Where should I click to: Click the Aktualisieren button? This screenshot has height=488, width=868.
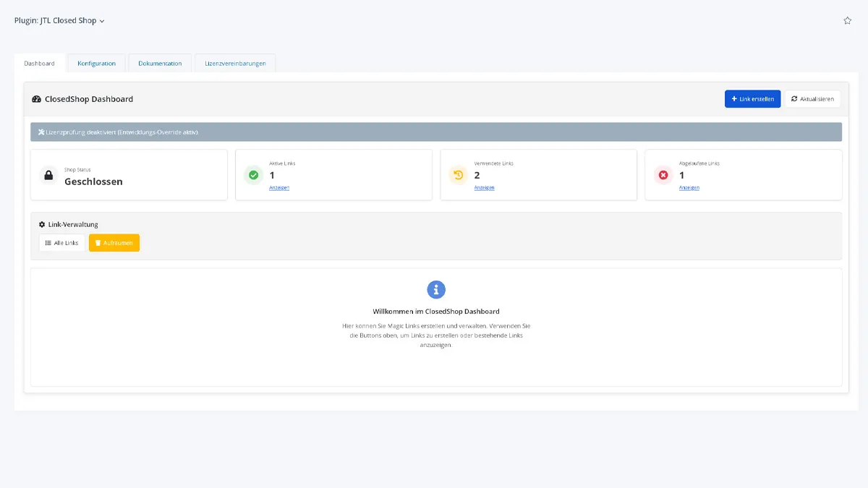point(812,99)
